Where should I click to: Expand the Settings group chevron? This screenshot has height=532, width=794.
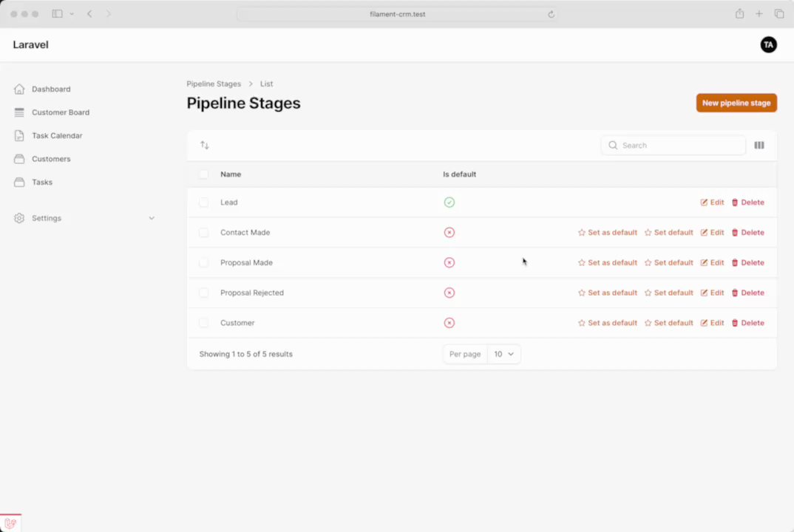tap(152, 218)
